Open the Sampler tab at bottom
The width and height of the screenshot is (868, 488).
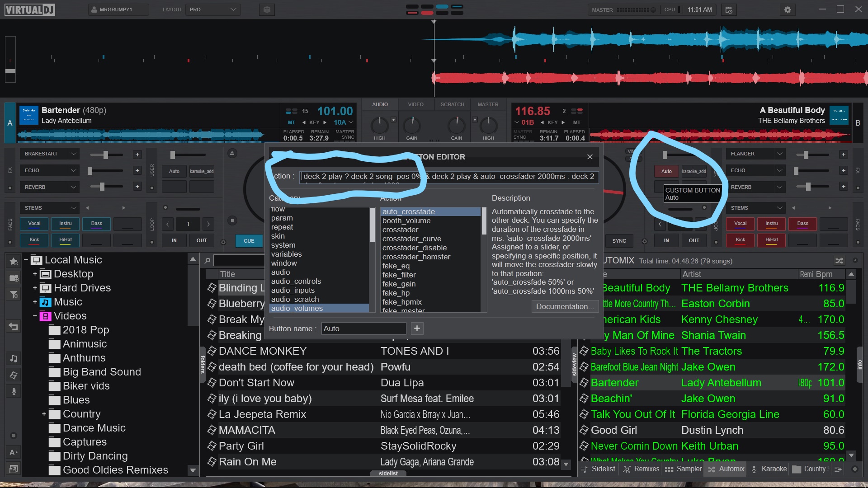tap(683, 469)
